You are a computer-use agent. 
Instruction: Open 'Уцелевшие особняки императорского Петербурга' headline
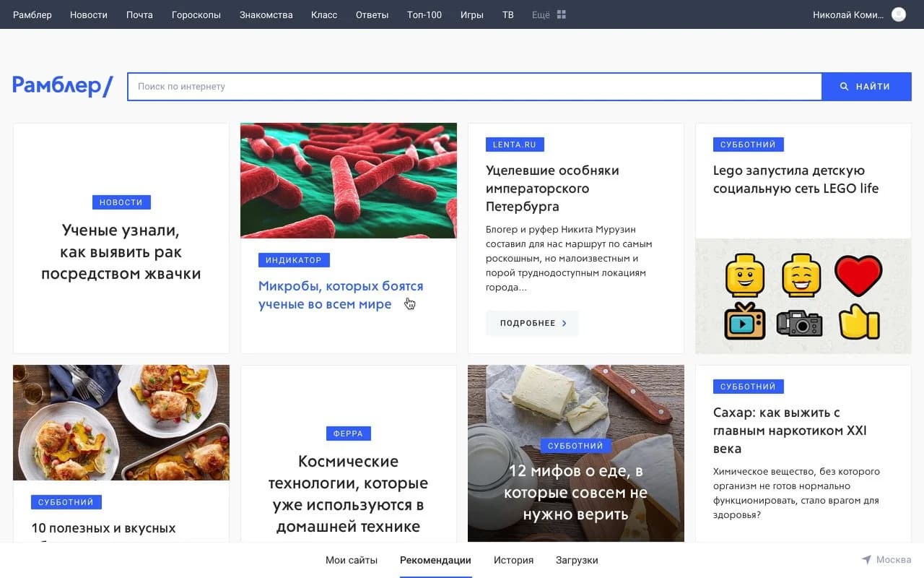pos(552,189)
